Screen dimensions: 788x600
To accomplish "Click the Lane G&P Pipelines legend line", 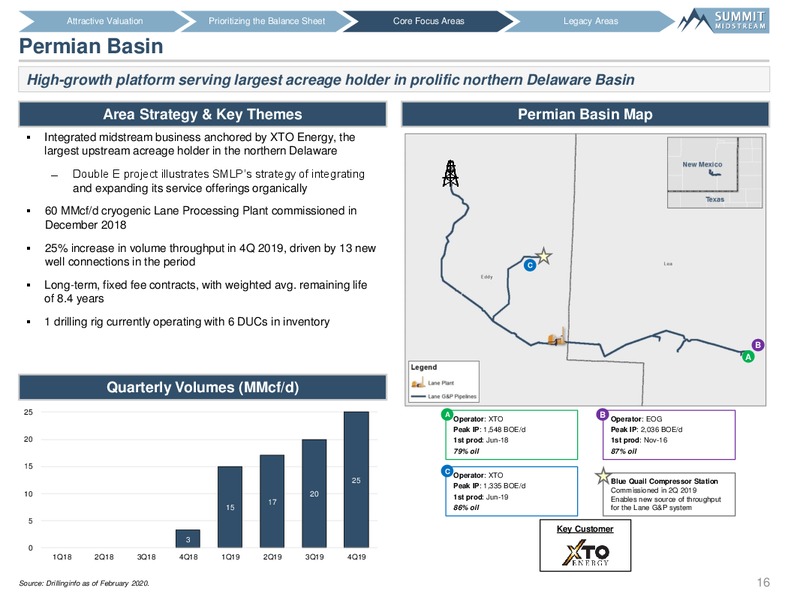I will pyautogui.click(x=418, y=396).
